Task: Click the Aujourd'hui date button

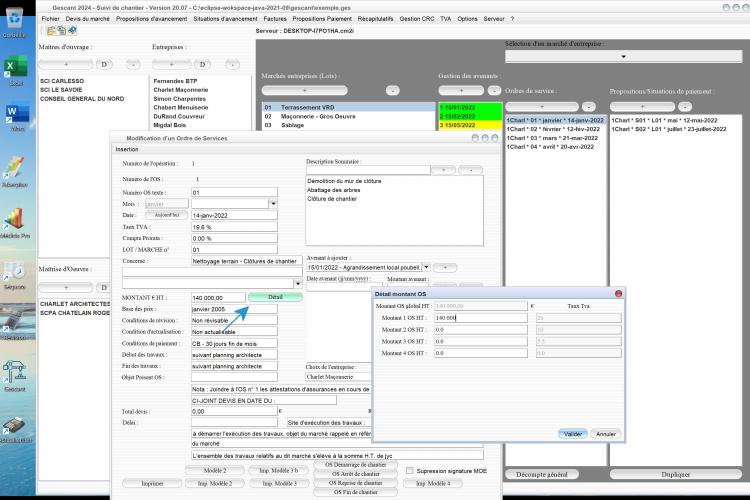Action: point(166,215)
